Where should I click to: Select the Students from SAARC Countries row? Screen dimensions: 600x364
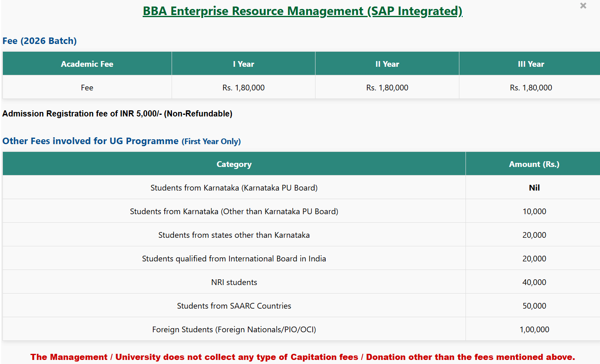(x=234, y=306)
